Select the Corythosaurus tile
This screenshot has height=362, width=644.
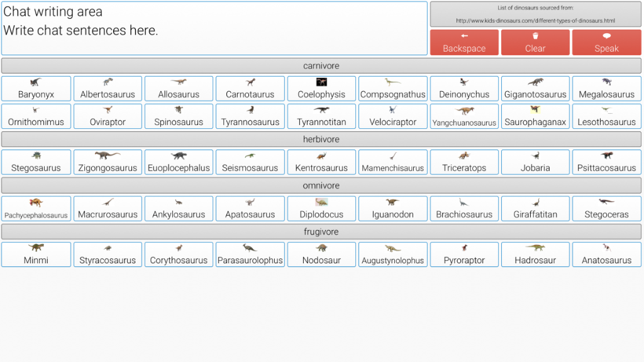pos(179,255)
